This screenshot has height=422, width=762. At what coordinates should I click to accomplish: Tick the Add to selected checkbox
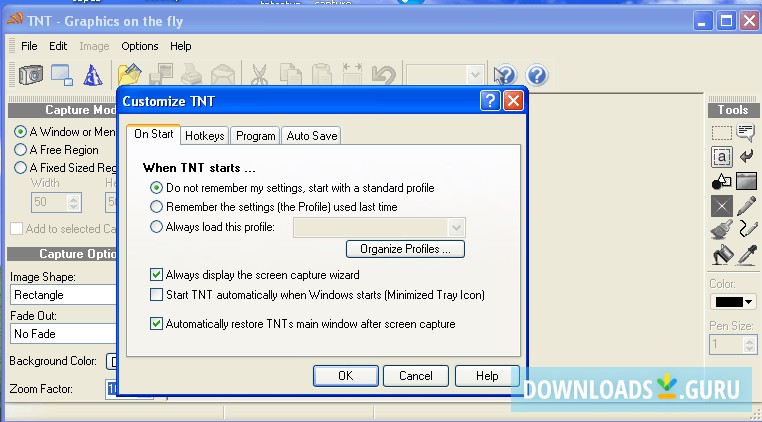17,229
